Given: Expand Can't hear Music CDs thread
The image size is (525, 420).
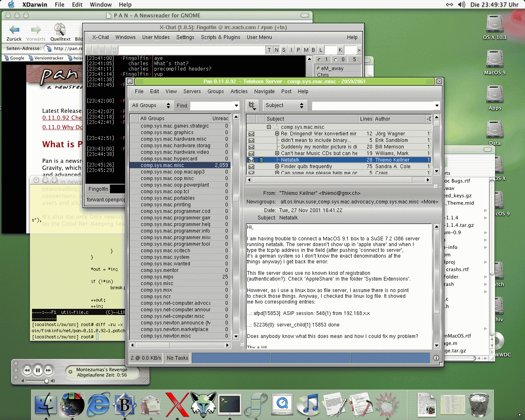Looking at the screenshot, I should tap(277, 153).
